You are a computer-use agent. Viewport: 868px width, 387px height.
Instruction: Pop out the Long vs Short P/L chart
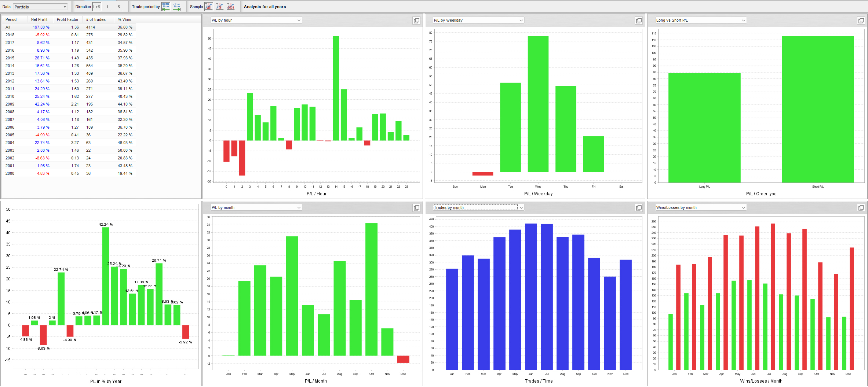click(861, 21)
